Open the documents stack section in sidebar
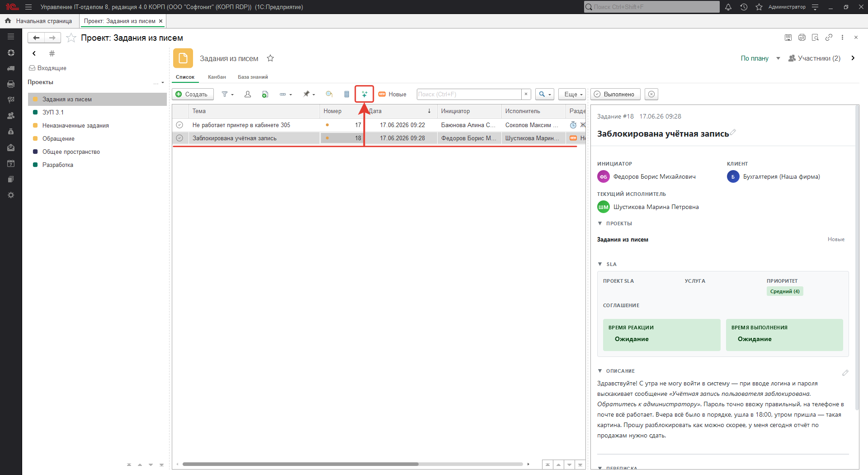This screenshot has height=475, width=868. point(11,179)
